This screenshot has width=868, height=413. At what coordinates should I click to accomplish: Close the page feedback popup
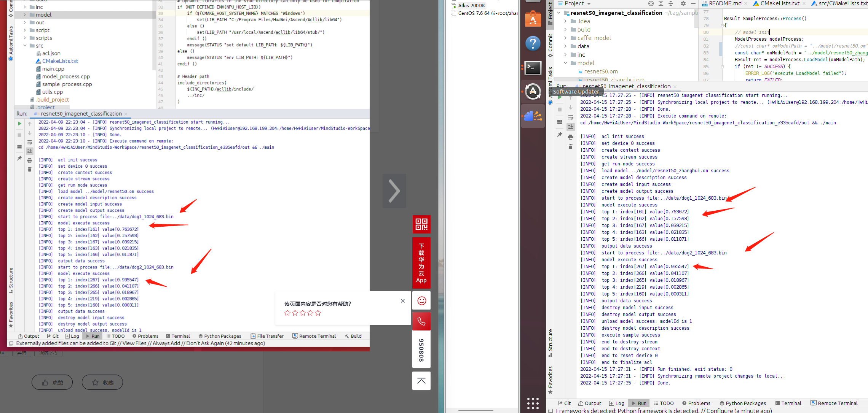click(x=403, y=301)
